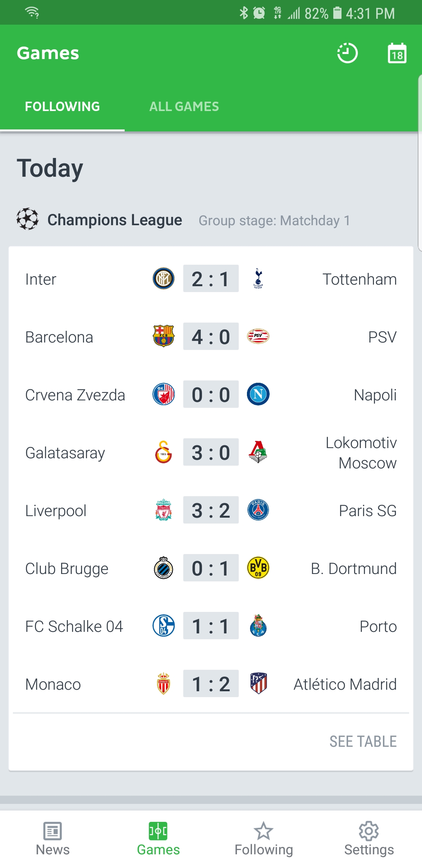Open the calendar date picker icon

tap(397, 53)
